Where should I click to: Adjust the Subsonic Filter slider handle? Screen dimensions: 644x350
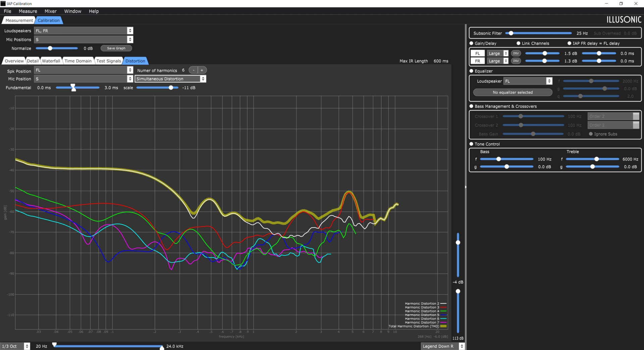tap(511, 33)
